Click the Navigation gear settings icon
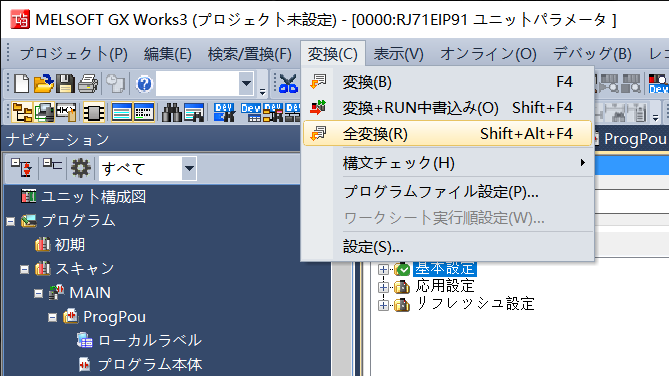The width and height of the screenshot is (669, 376). point(81,168)
